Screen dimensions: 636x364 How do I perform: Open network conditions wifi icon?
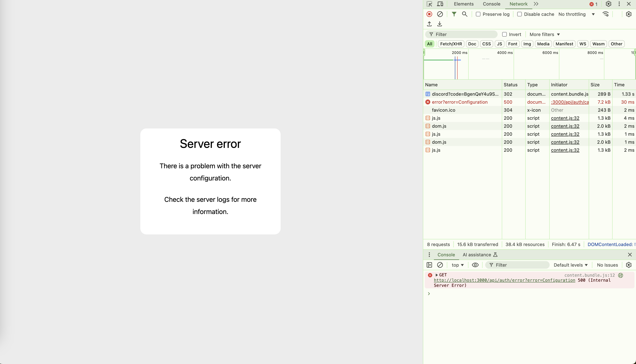[605, 14]
